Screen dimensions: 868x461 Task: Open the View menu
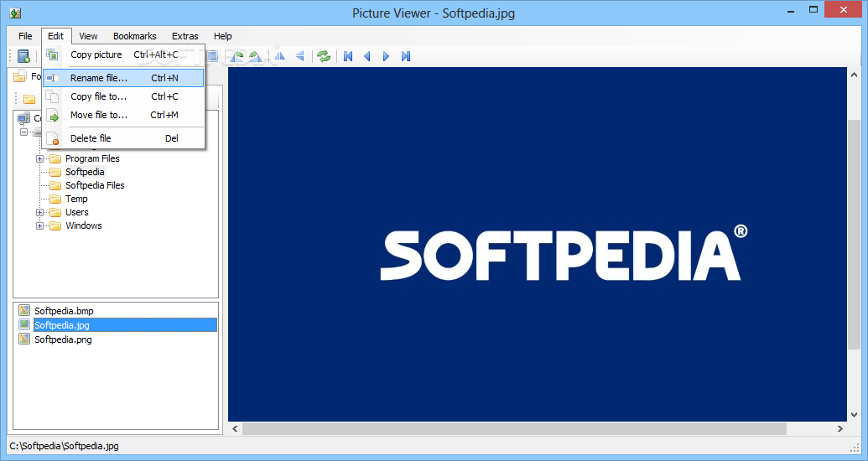coord(88,36)
